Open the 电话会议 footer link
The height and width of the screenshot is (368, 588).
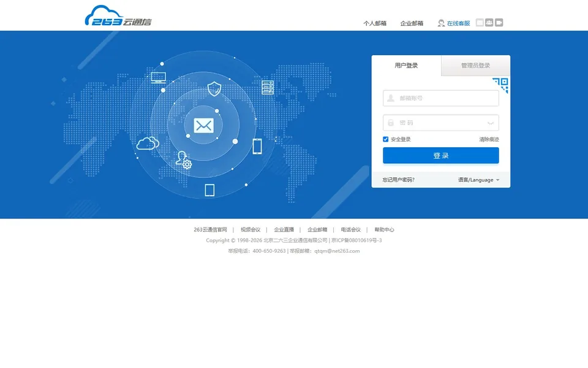pyautogui.click(x=350, y=229)
